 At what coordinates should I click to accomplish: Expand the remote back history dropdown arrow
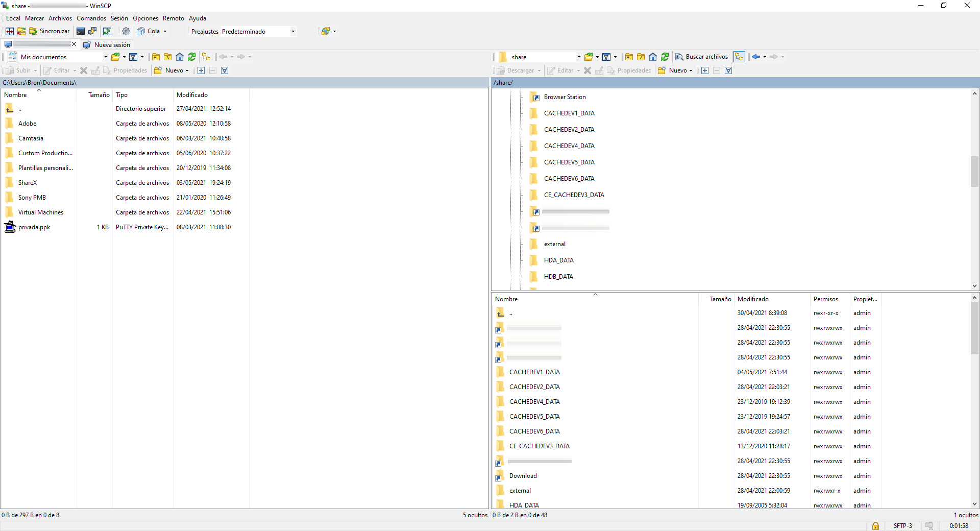click(x=765, y=57)
